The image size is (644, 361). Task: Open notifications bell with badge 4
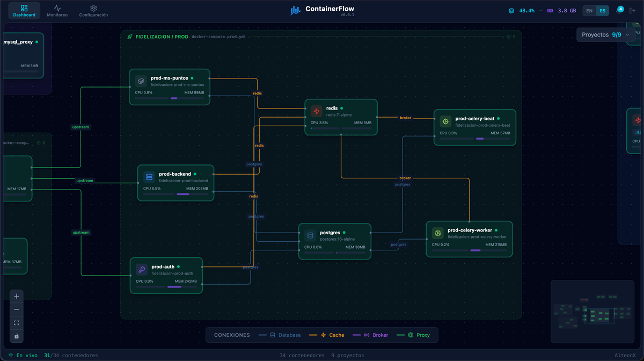point(619,11)
